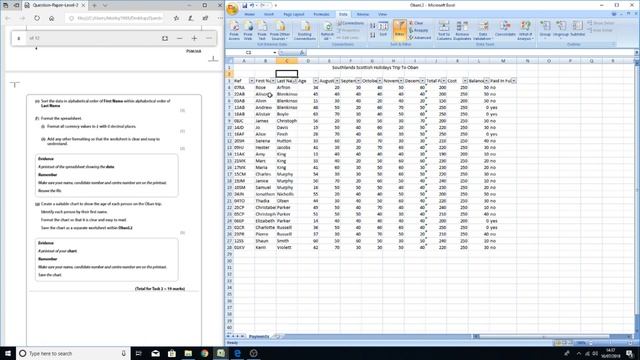Open the August column filter dropdown

(x=337, y=81)
